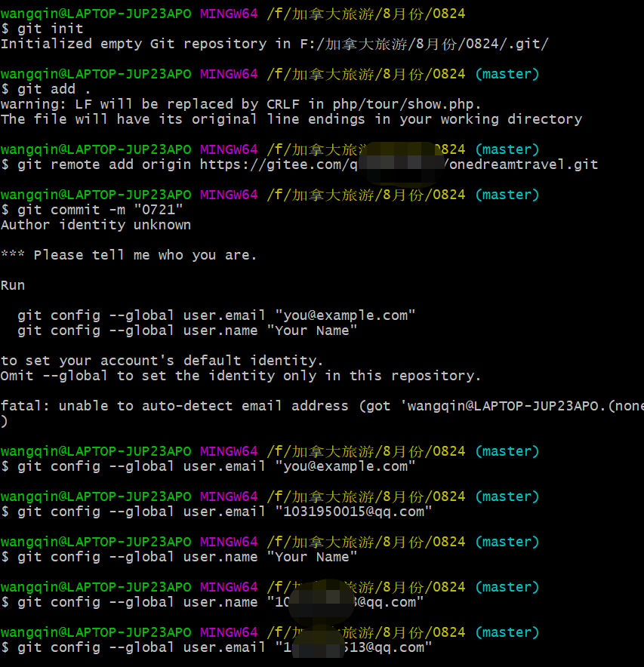Viewport: 644px width, 667px height.
Task: Click the first (master) branch indicator
Action: 507,74
